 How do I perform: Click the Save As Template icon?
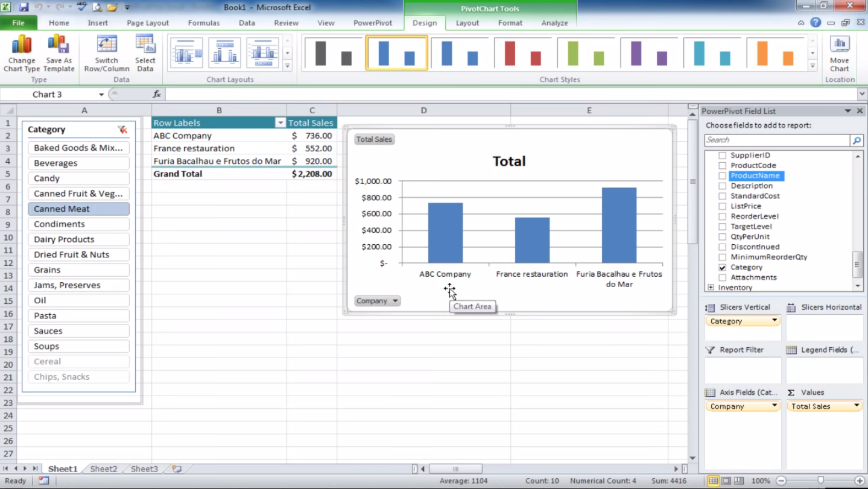pyautogui.click(x=59, y=53)
